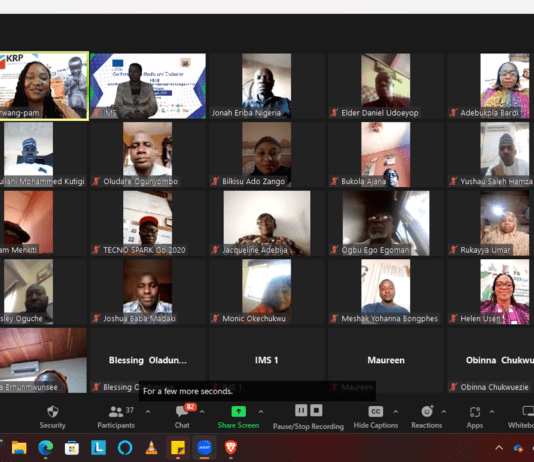Select Obinna Chukwuezie participant tile

(x=490, y=360)
